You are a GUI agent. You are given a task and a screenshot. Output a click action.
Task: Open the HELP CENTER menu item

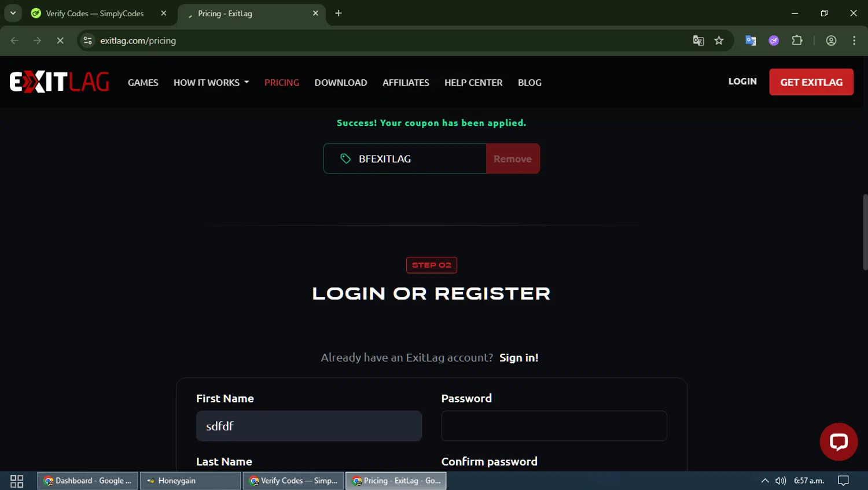tap(473, 83)
